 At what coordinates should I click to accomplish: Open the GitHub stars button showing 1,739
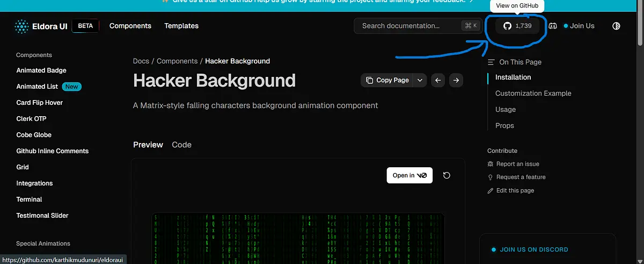tap(517, 26)
